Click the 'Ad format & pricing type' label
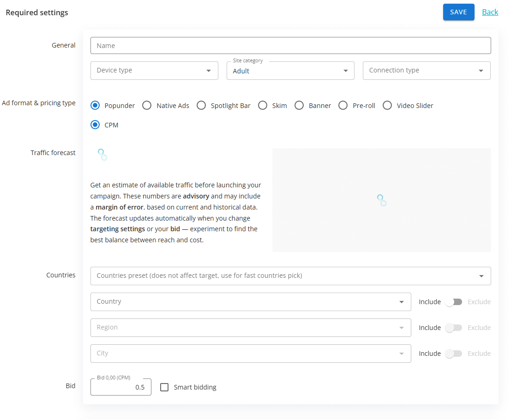 [x=39, y=103]
